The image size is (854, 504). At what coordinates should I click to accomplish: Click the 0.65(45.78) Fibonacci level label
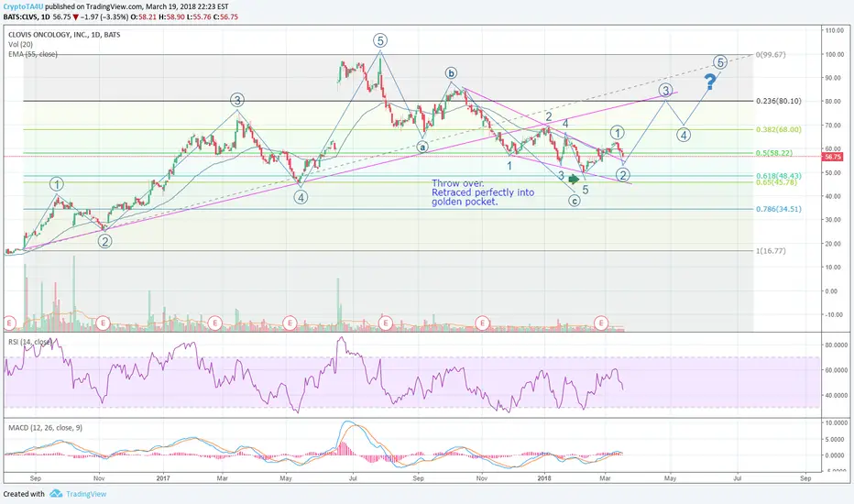tap(777, 182)
